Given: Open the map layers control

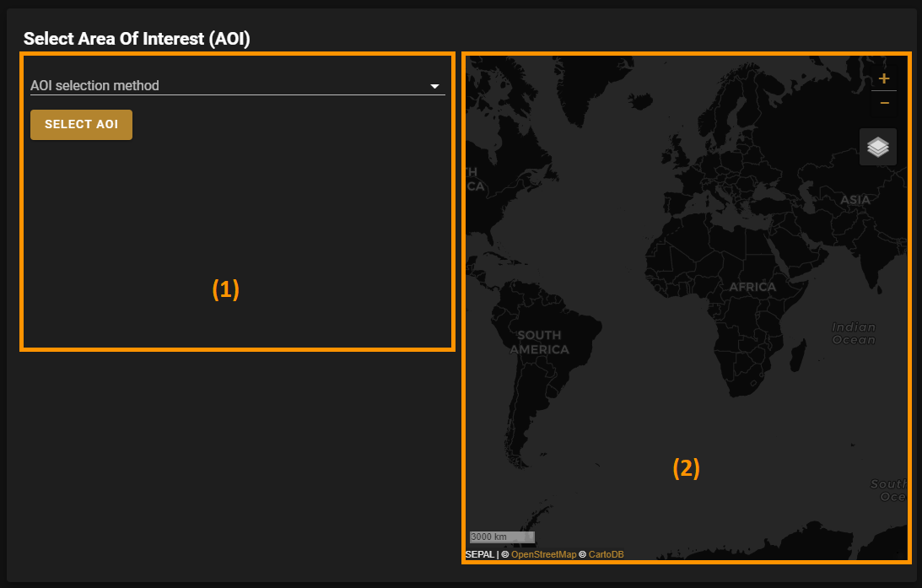Looking at the screenshot, I should tap(877, 147).
